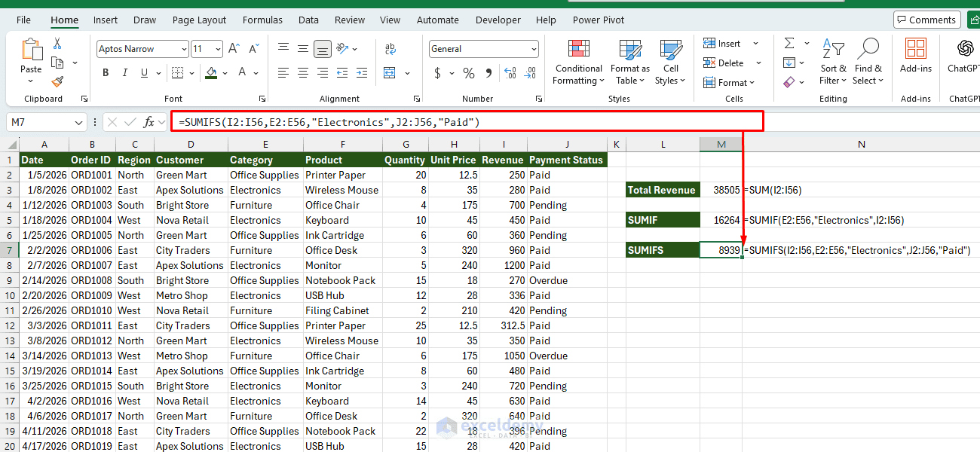Switch to the Formulas tab
Image resolution: width=980 pixels, height=452 pixels.
(262, 20)
